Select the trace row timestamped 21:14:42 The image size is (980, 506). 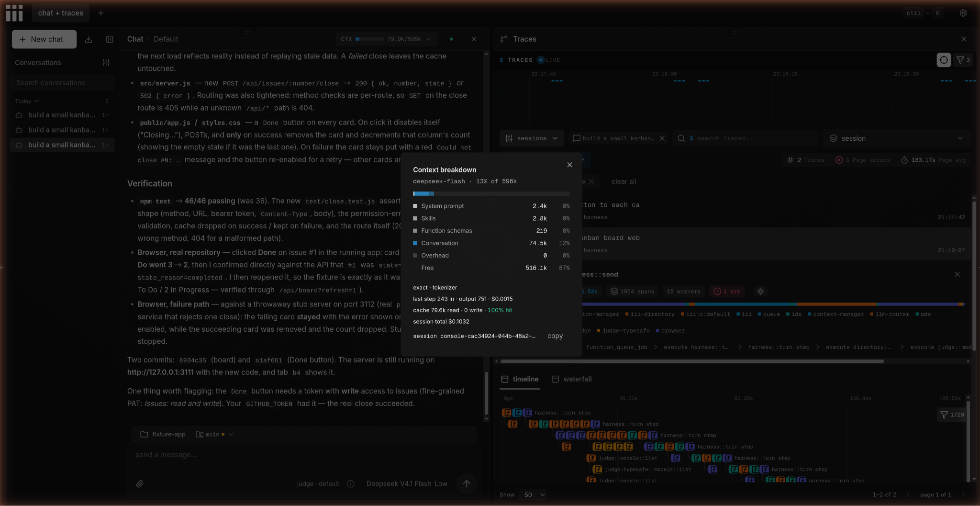(x=776, y=211)
